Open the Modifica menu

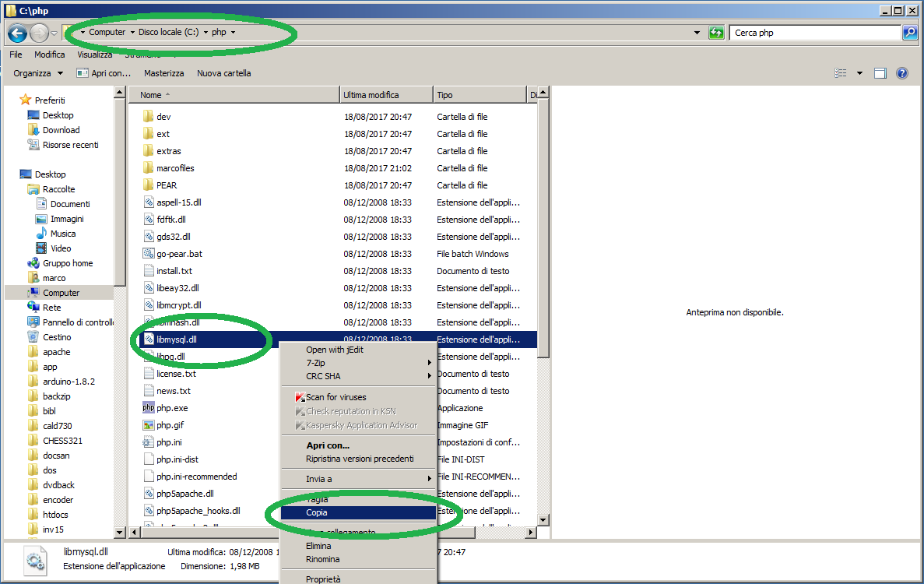pyautogui.click(x=50, y=55)
